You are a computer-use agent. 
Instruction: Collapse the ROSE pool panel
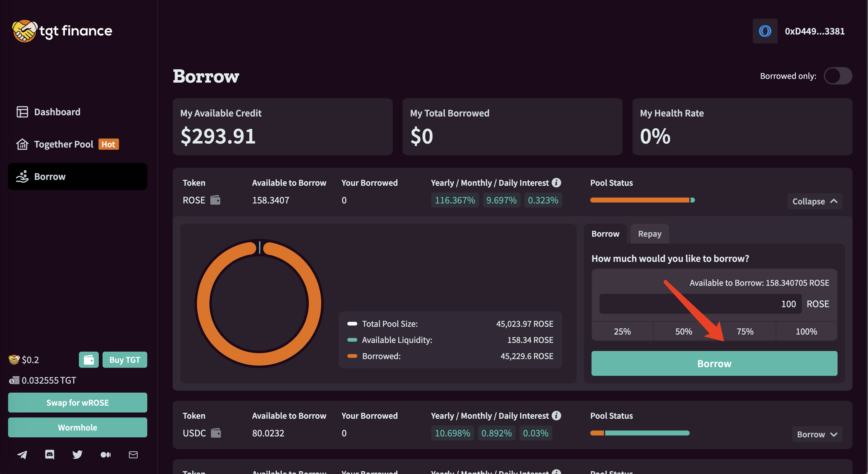click(x=815, y=201)
